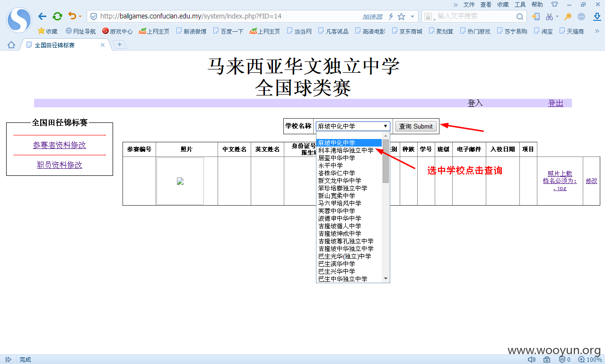Close the 全国田径锦标赛 tab
The height and width of the screenshot is (364, 605).
(103, 45)
